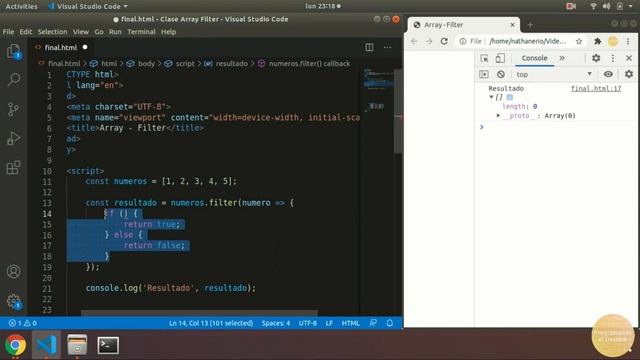Bookmark this page with the star icon
This screenshot has height=360, width=640.
coord(579,41)
